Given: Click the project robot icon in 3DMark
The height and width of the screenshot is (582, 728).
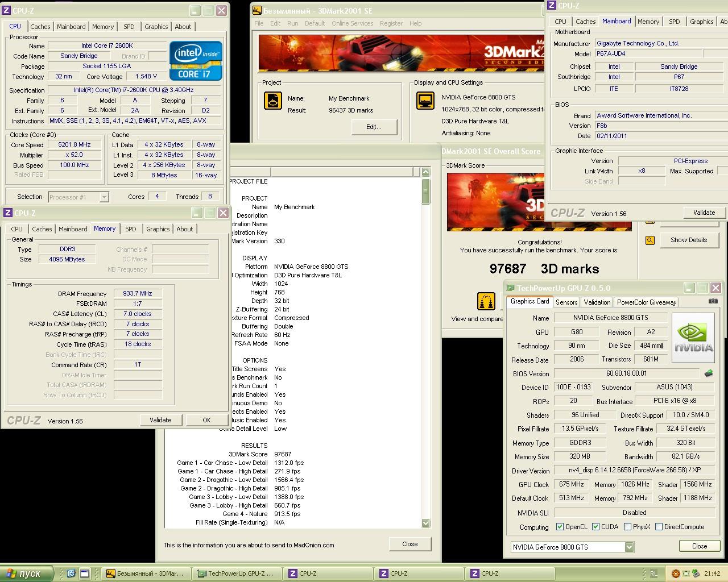Looking at the screenshot, I should pyautogui.click(x=273, y=101).
